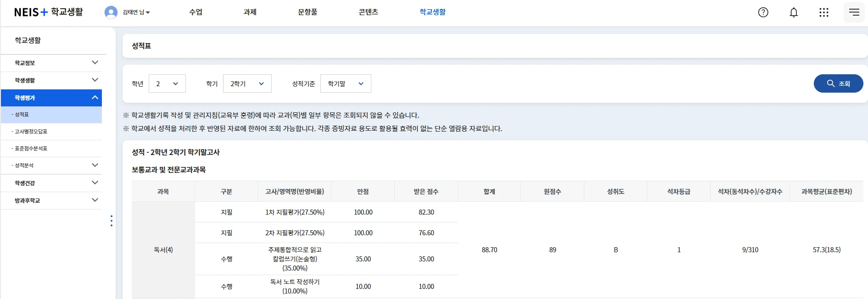The image size is (868, 299).
Task: Click the 만점 column header
Action: click(363, 192)
